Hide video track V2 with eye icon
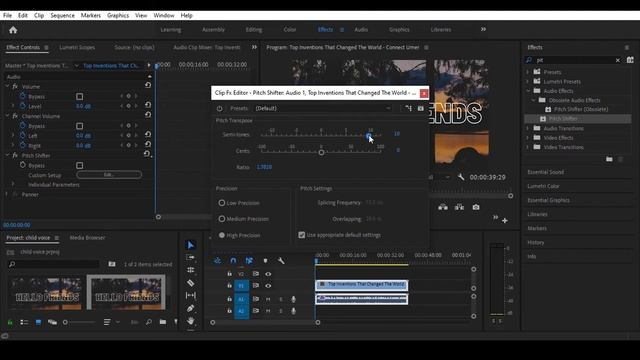Screen dimensions: 640x360 (x=268, y=274)
